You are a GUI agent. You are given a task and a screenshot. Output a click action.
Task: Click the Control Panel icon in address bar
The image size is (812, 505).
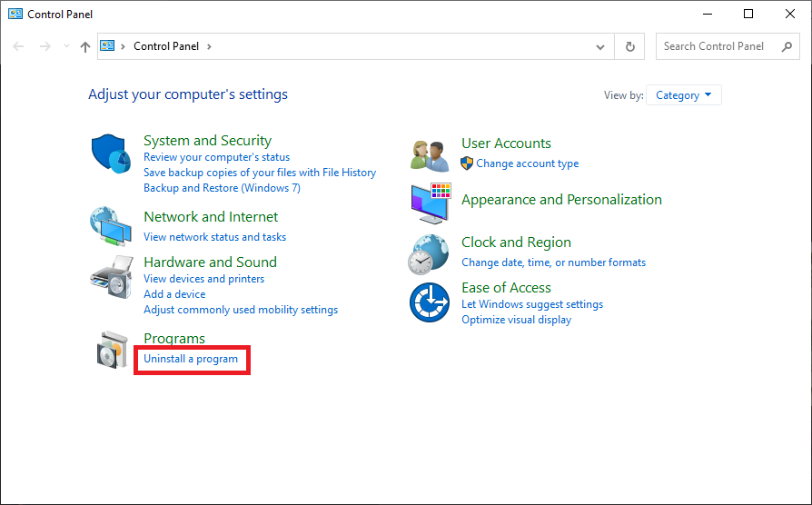[x=107, y=46]
